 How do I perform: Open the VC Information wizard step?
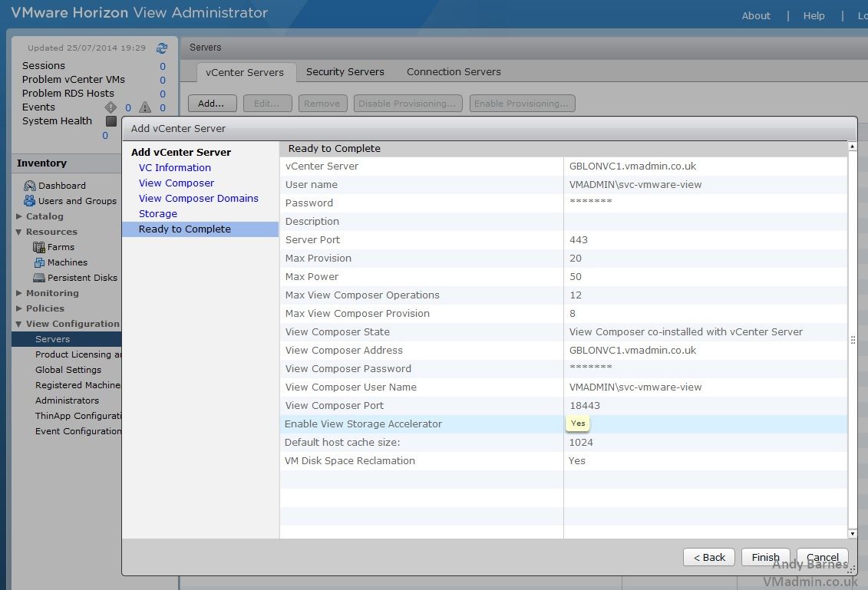pyautogui.click(x=174, y=168)
